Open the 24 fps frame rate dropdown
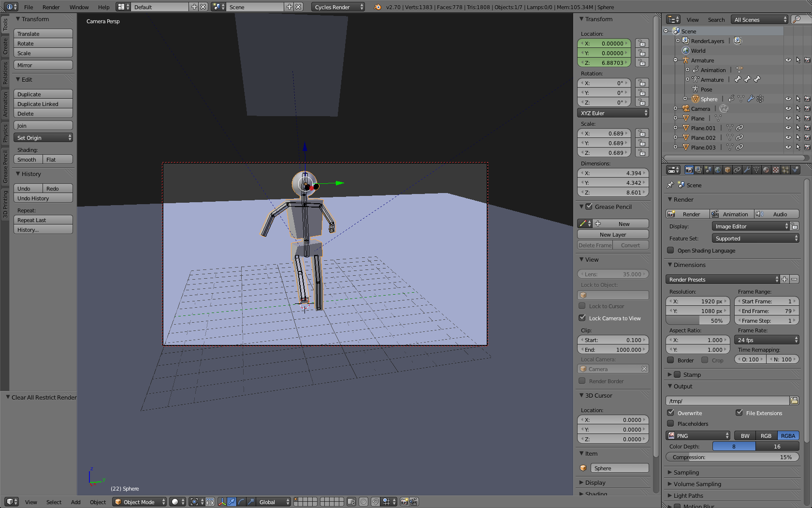 coord(767,340)
